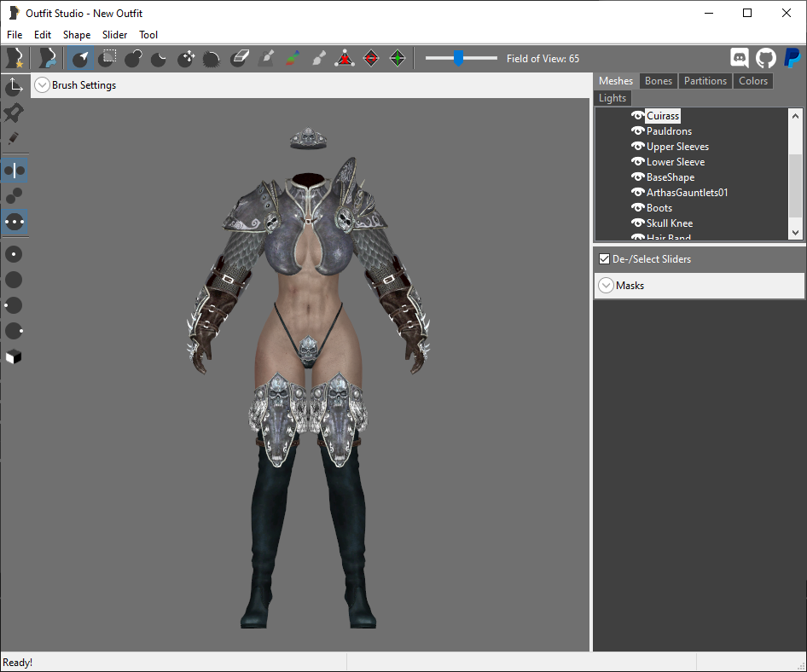This screenshot has width=807, height=672.
Task: Pick the Mask Eraser tool
Action: 240,58
